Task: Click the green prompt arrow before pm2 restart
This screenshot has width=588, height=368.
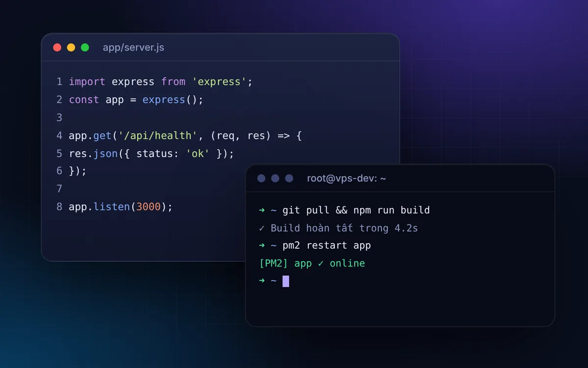Action: tap(262, 245)
